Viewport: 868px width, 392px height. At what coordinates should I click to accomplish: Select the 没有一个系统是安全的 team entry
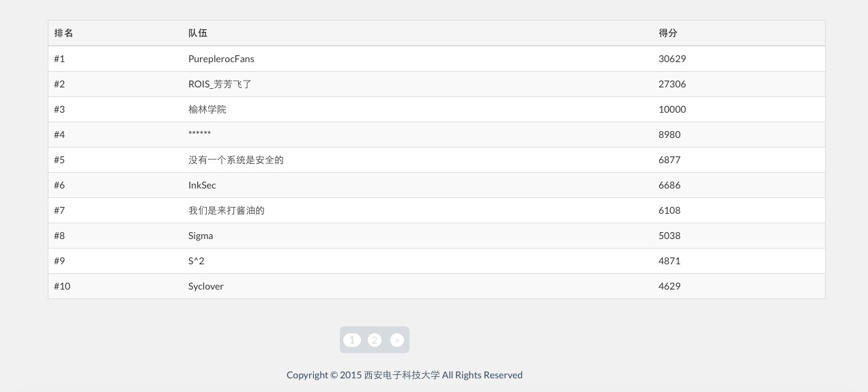click(x=235, y=160)
